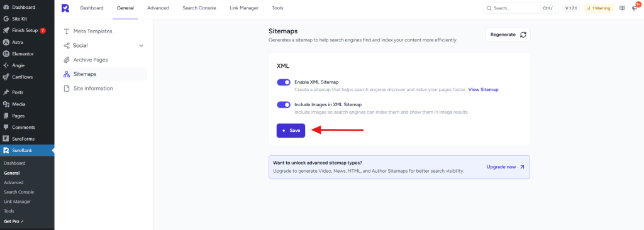Click the SureForms icon in sidebar
The width and height of the screenshot is (644, 230).
pyautogui.click(x=6, y=139)
